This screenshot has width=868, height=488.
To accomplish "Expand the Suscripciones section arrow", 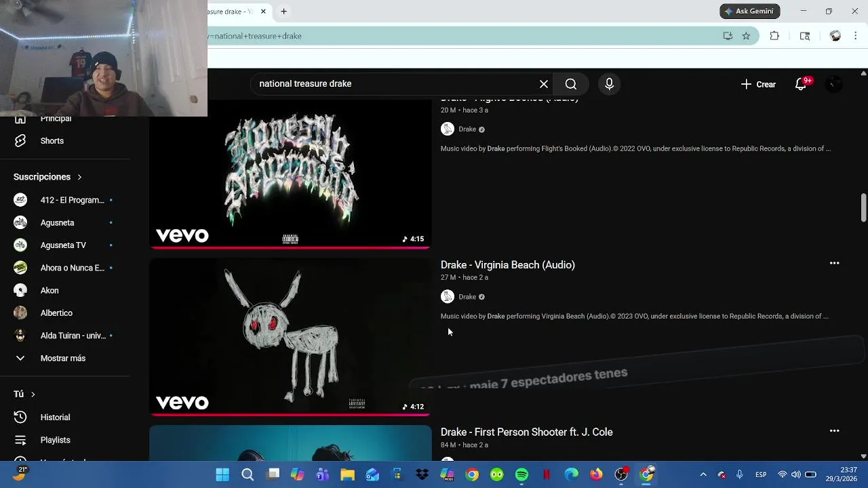I will pyautogui.click(x=79, y=177).
